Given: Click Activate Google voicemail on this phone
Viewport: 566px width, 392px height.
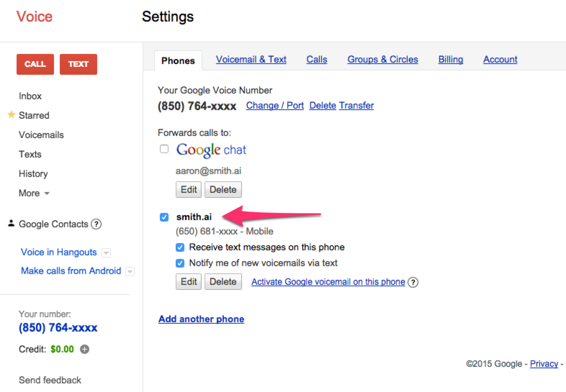Looking at the screenshot, I should click(328, 282).
